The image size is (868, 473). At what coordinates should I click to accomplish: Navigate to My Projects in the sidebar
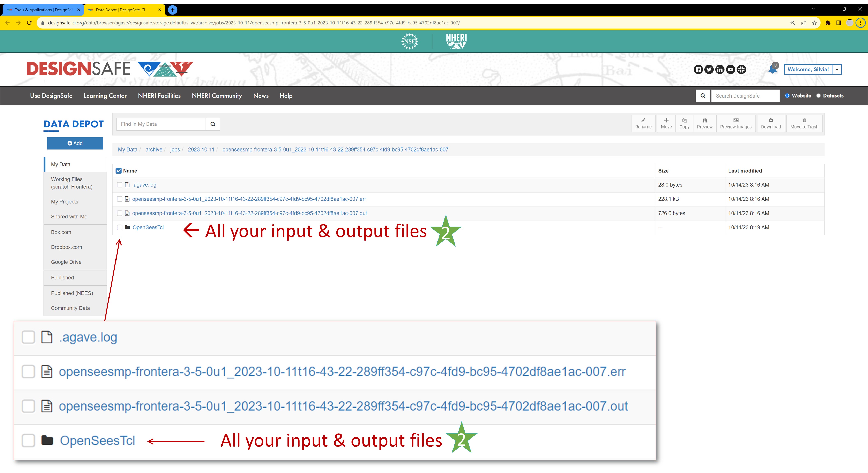[64, 201]
